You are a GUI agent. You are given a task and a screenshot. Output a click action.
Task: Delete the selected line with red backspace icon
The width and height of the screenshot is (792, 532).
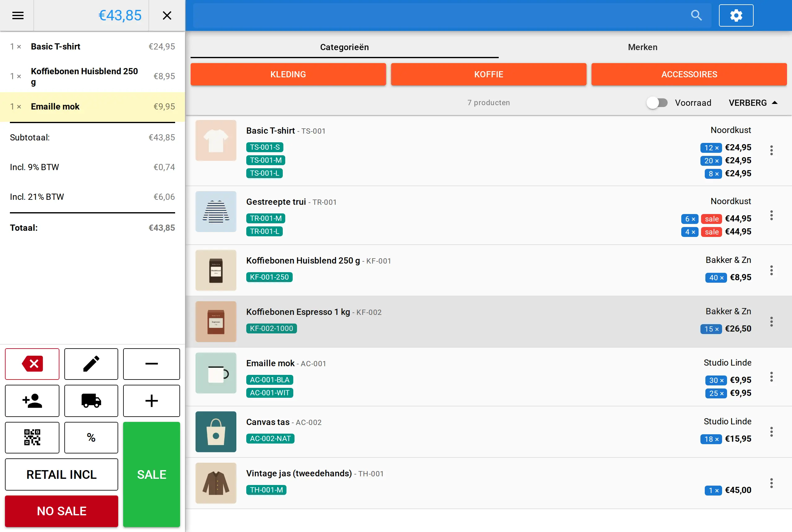click(32, 364)
